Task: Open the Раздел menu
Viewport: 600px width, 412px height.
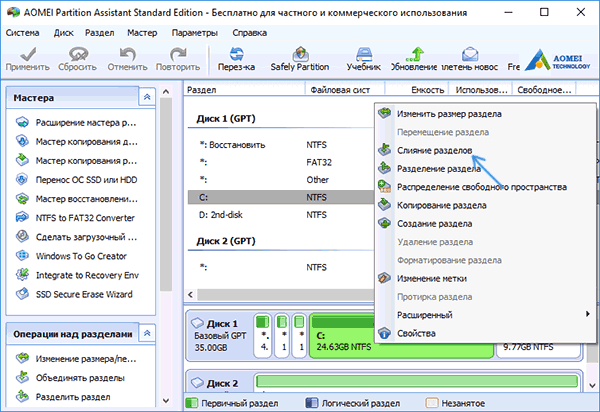Action: (99, 33)
